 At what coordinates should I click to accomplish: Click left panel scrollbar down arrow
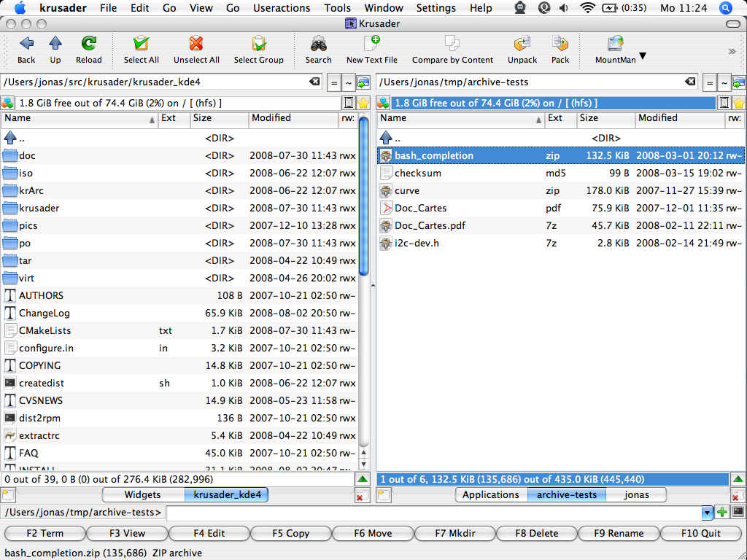click(364, 464)
